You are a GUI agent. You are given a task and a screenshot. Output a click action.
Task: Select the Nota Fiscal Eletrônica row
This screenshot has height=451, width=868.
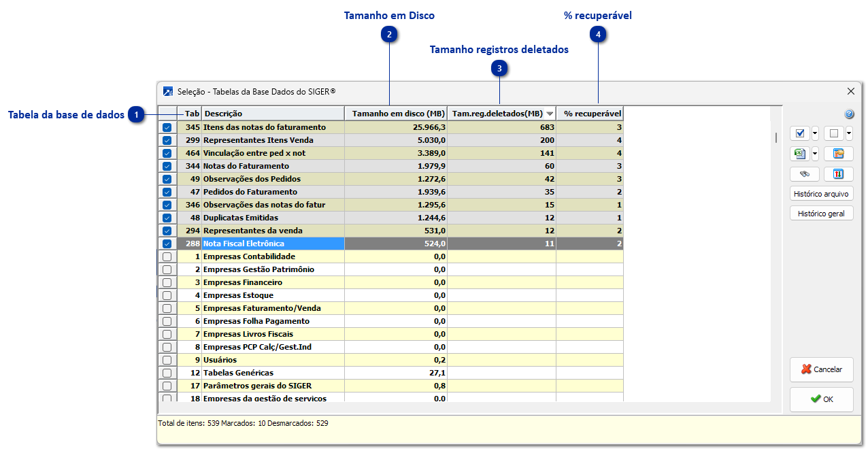[x=272, y=244]
